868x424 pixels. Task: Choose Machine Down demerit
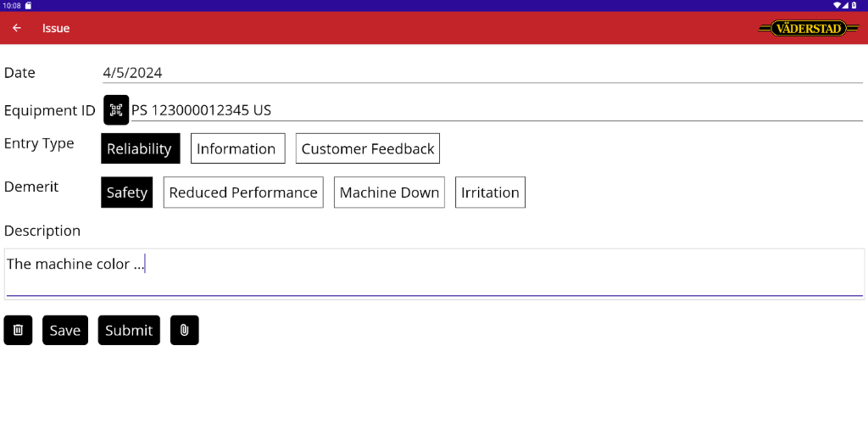389,192
